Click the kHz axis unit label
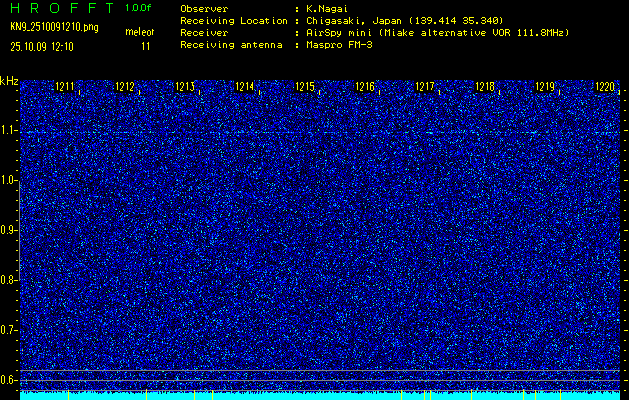 (x=9, y=80)
